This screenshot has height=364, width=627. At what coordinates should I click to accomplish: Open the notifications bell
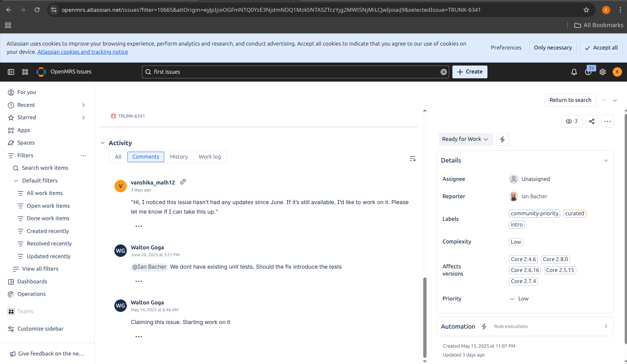pos(574,72)
